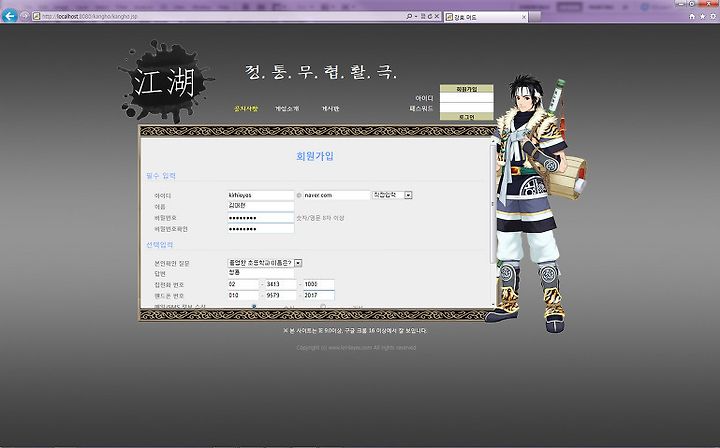
Task: Click the warrior character illustration
Action: pos(535,203)
